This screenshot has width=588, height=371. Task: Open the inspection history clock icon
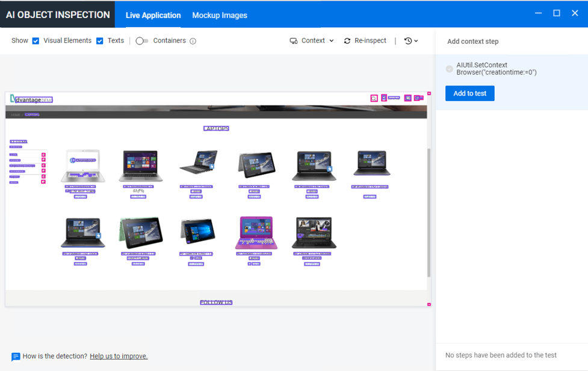pyautogui.click(x=407, y=40)
